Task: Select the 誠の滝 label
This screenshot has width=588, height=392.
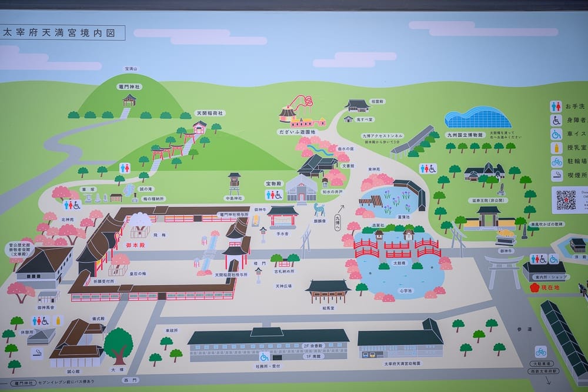Action: click(x=145, y=189)
